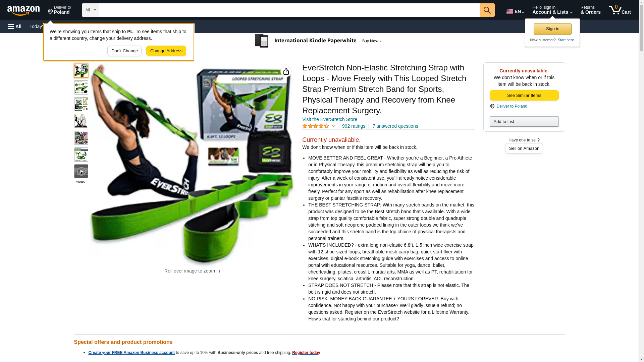The width and height of the screenshot is (644, 362).
Task: Open the shopping cart icon
Action: click(620, 10)
